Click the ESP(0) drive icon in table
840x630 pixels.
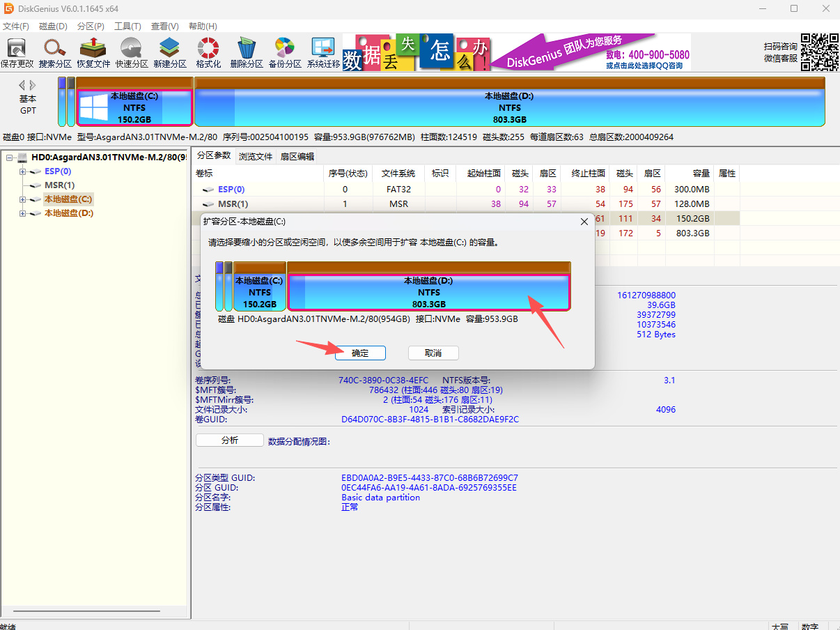[208, 190]
